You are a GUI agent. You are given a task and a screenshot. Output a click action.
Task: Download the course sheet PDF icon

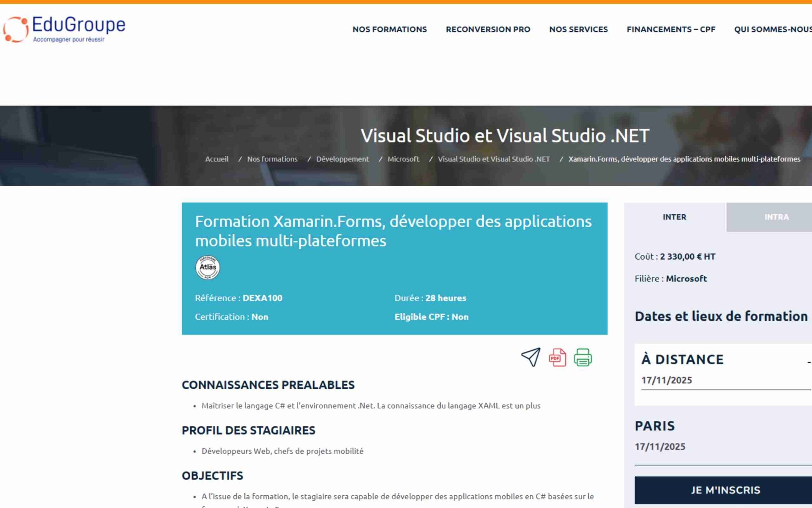pyautogui.click(x=557, y=358)
